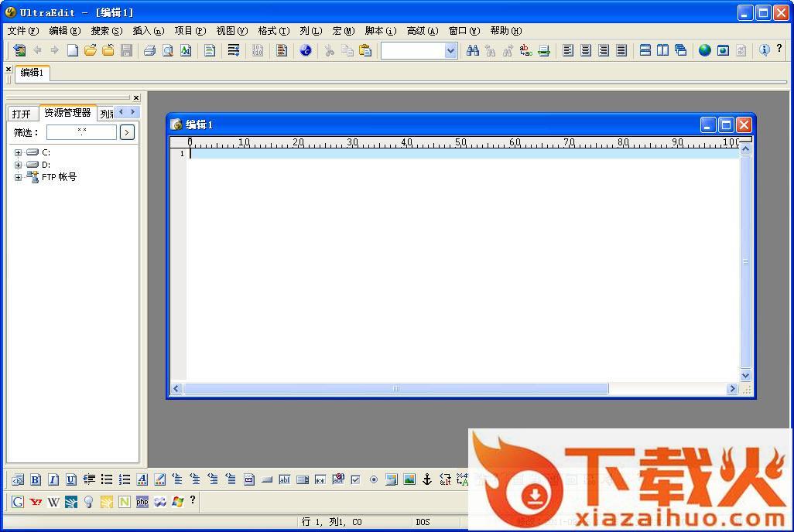Screen dimensions: 794x532
Task: Click the filter apply arrow button
Action: pos(127,132)
